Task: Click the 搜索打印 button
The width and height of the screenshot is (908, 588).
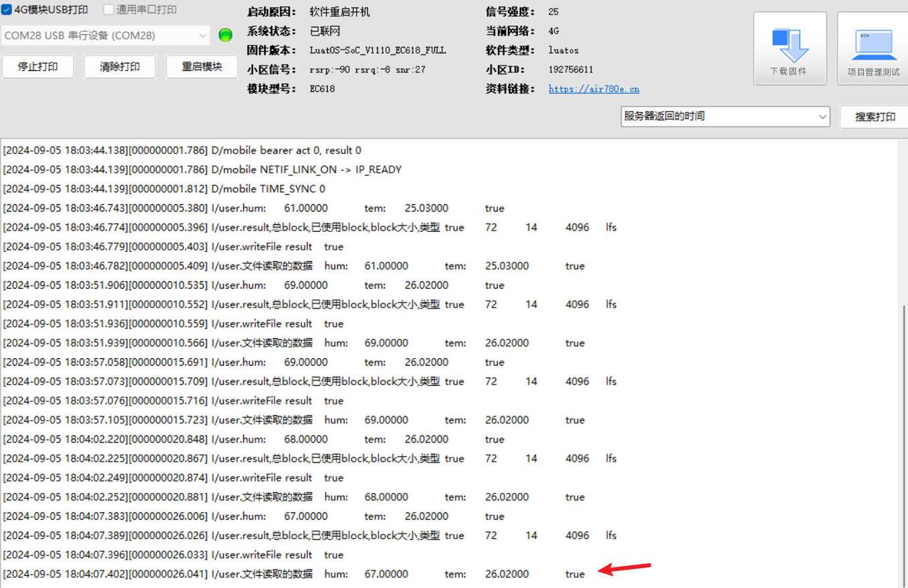Action: click(x=875, y=117)
